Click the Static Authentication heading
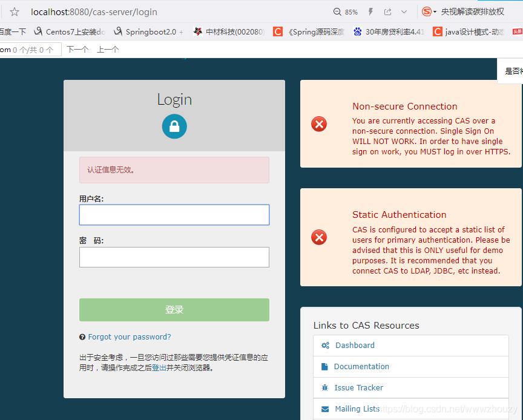This screenshot has width=523, height=420. click(400, 214)
